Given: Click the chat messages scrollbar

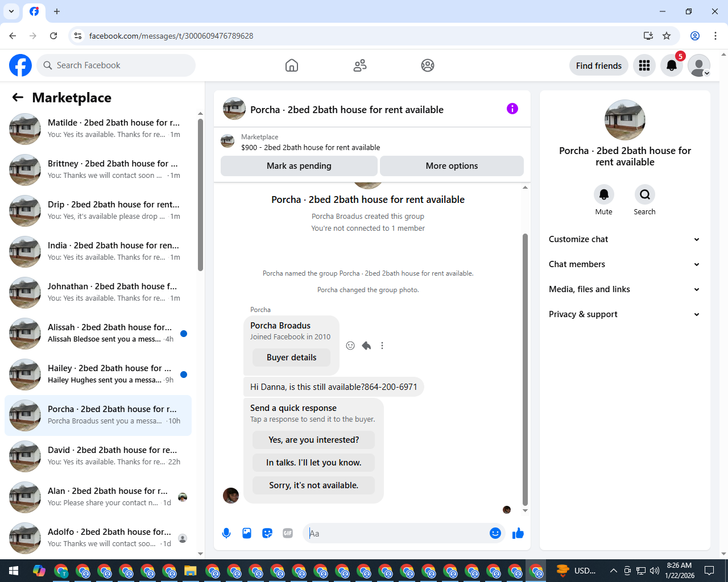Looking at the screenshot, I should pos(525,369).
